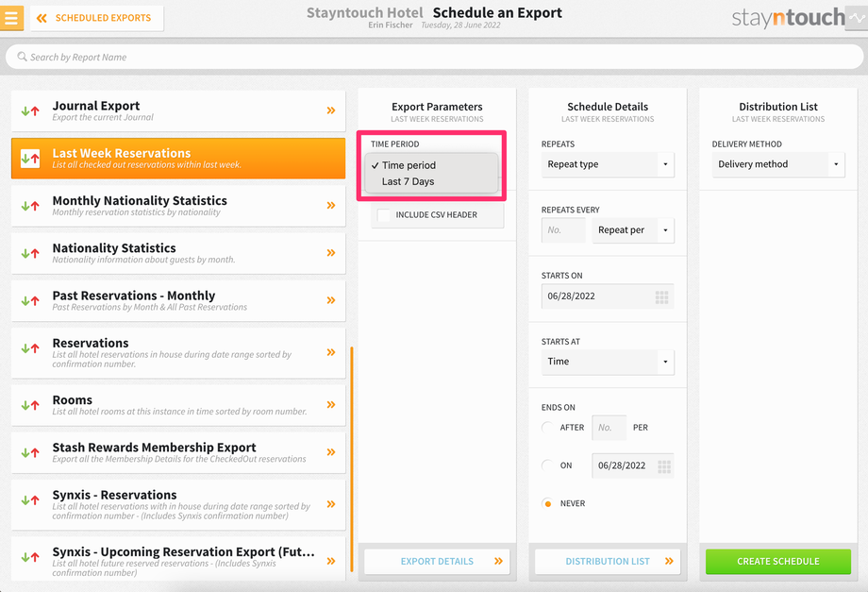The width and height of the screenshot is (868, 592).
Task: Open the Delivery method dropdown
Action: (777, 164)
